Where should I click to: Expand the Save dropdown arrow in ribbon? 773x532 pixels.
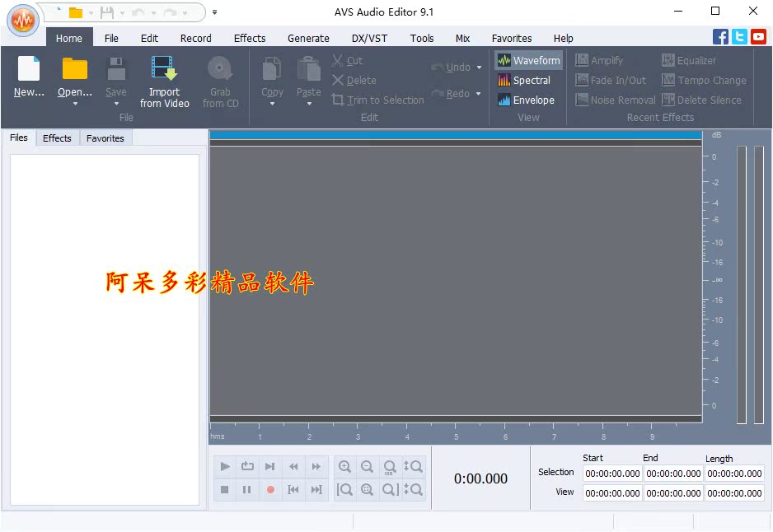(116, 104)
